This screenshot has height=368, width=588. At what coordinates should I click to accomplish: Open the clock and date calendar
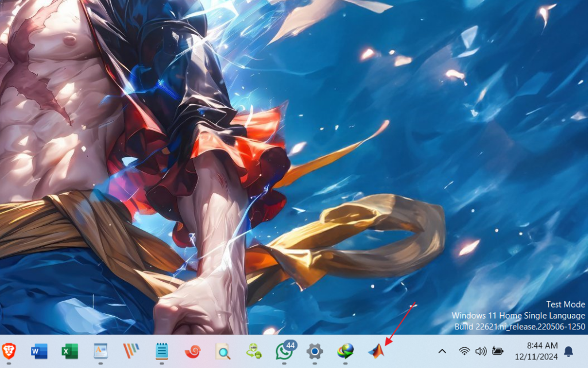[542, 351]
